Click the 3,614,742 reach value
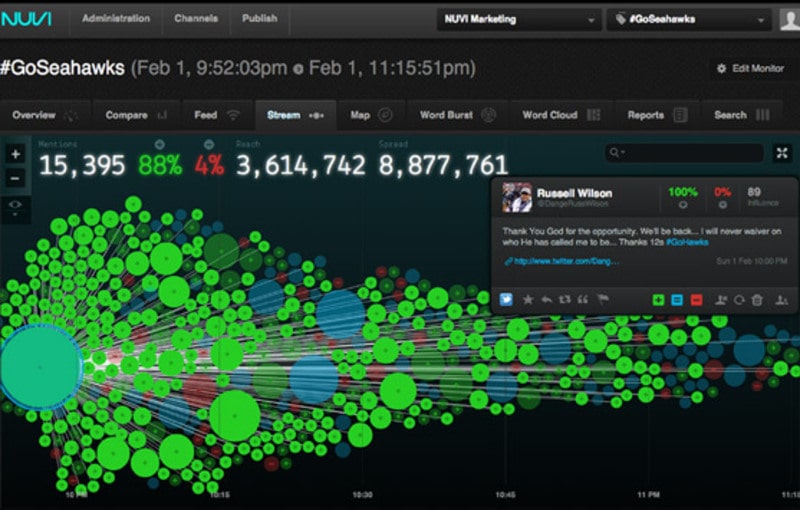 tap(301, 165)
